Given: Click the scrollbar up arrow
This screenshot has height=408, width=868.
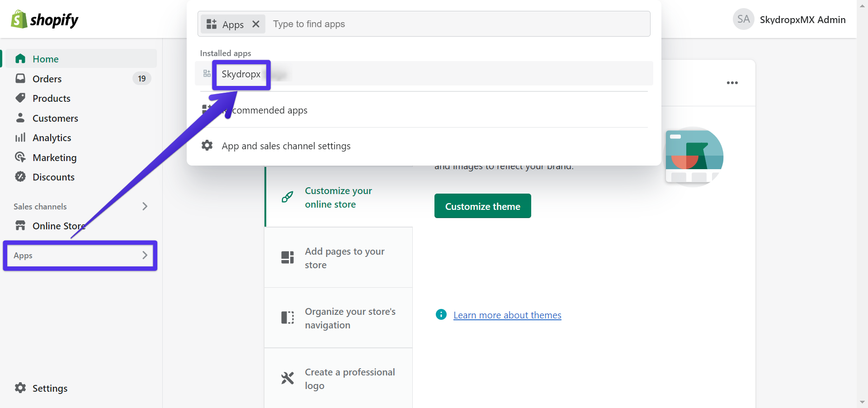Looking at the screenshot, I should click(862, 5).
